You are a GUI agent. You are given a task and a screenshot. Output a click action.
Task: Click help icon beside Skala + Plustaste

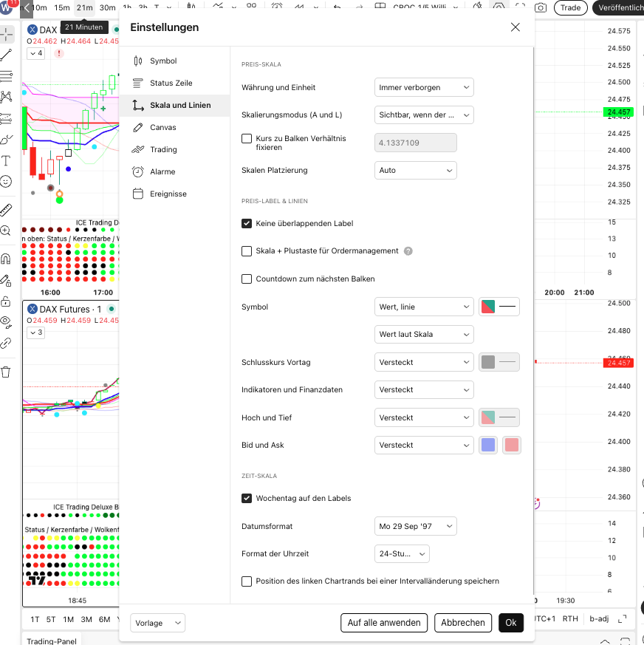tap(408, 251)
